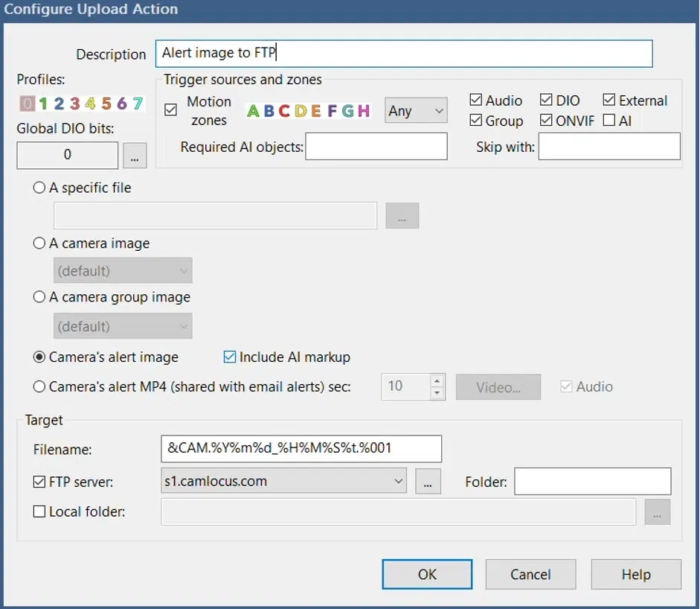The width and height of the screenshot is (700, 609).
Task: Enable the External trigger checkbox
Action: (x=611, y=100)
